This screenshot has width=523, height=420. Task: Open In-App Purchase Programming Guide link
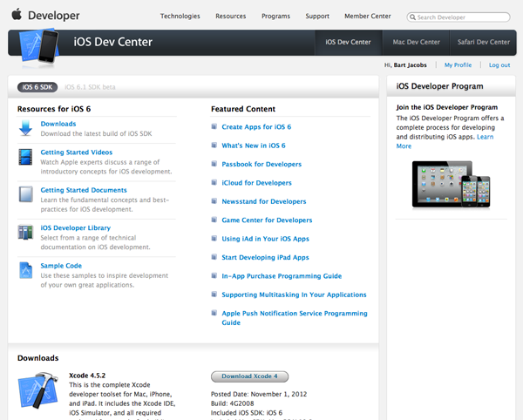282,276
